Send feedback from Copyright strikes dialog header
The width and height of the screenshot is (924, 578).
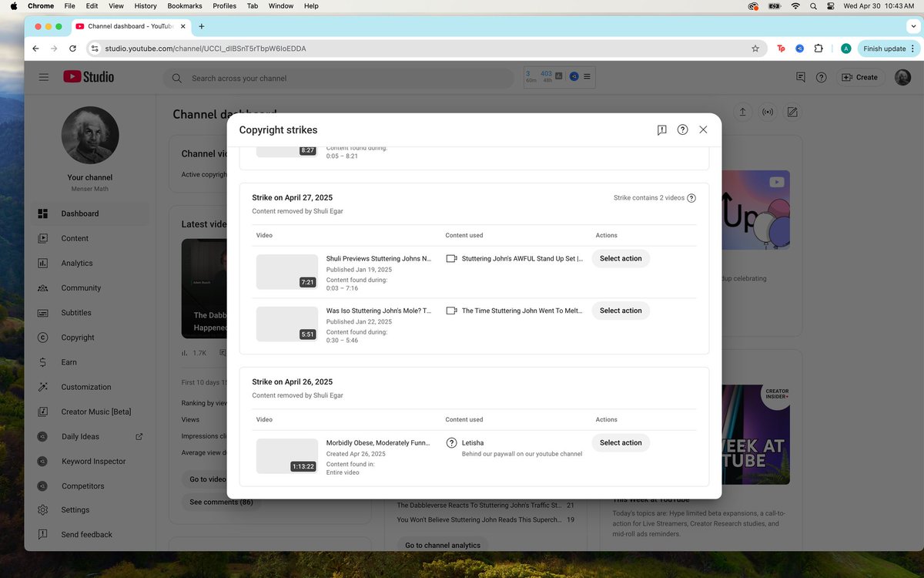[661, 130]
